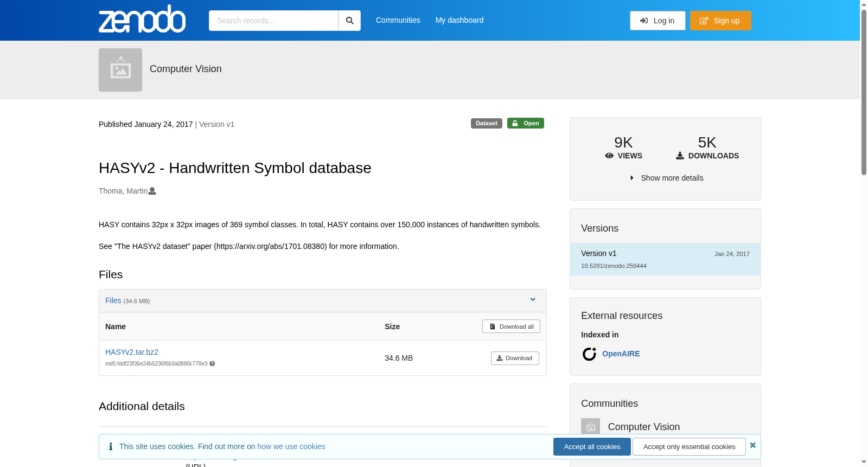Select Version v1 in Versions panel
This screenshot has width=868, height=467.
pyautogui.click(x=665, y=259)
